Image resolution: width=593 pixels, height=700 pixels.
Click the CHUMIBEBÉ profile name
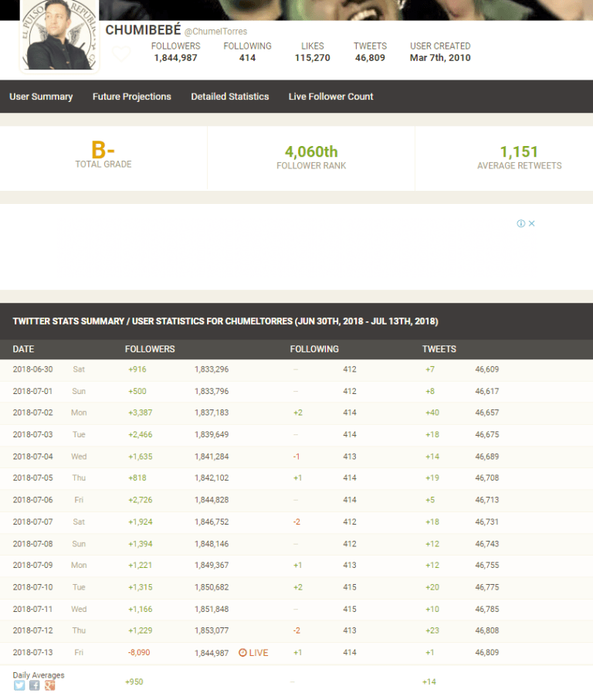point(143,30)
